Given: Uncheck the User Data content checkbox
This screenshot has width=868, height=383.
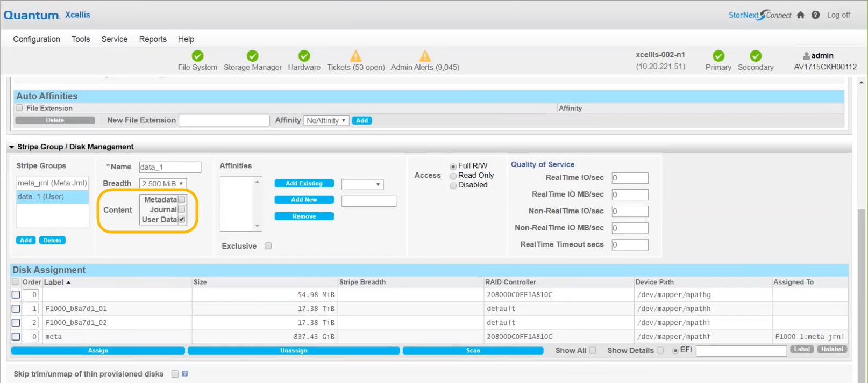Looking at the screenshot, I should (182, 219).
